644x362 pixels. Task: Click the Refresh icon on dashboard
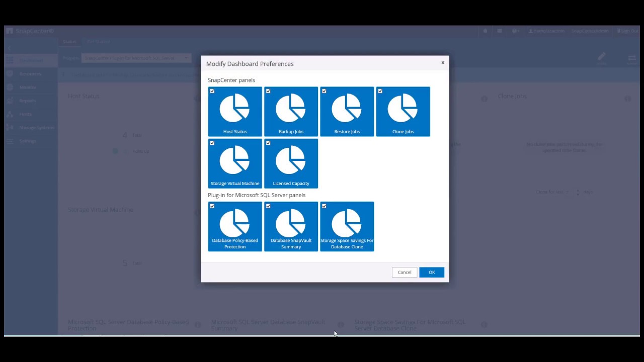[x=632, y=59]
